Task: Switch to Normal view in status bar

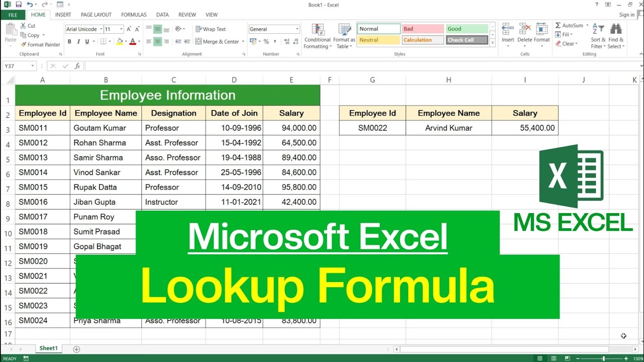Action: (x=540, y=358)
